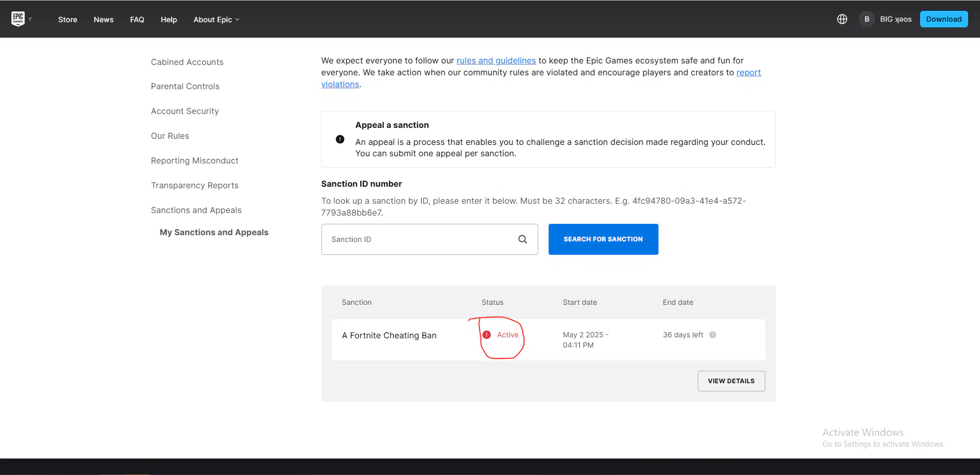The width and height of the screenshot is (980, 475).
Task: Click the Appeal a sanction heading
Action: (392, 125)
